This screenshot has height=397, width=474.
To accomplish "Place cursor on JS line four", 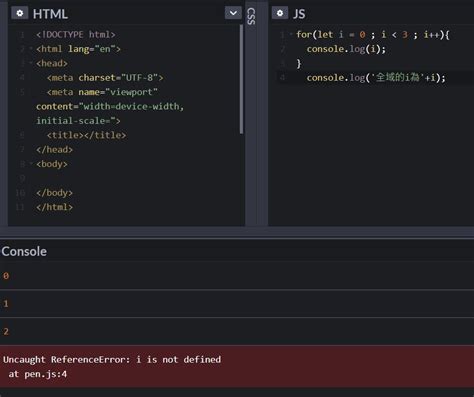I will point(376,78).
